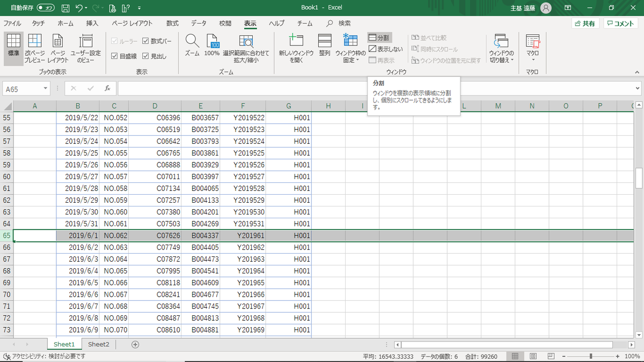This screenshot has width=644, height=362.
Task: Click accessibility status アクセシビリティ: 検討が必要です
Action: [44, 356]
